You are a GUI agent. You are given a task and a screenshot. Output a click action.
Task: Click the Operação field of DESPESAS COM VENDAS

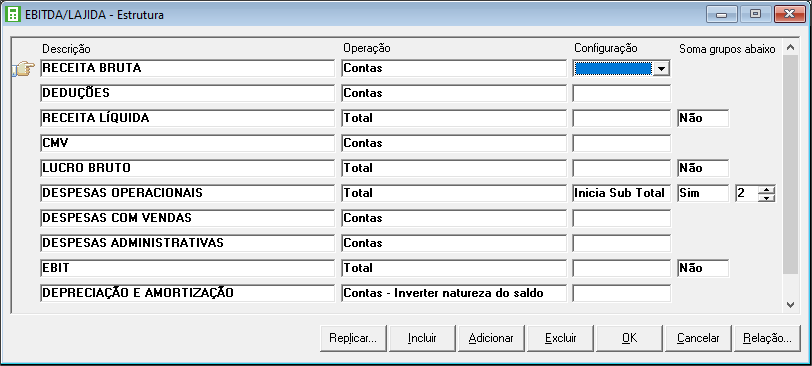point(454,218)
